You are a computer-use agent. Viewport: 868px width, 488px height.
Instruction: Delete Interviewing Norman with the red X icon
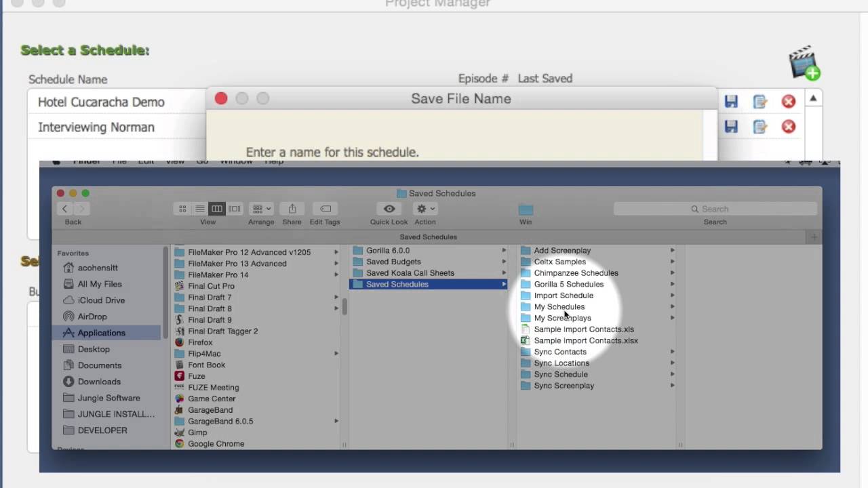(x=789, y=127)
